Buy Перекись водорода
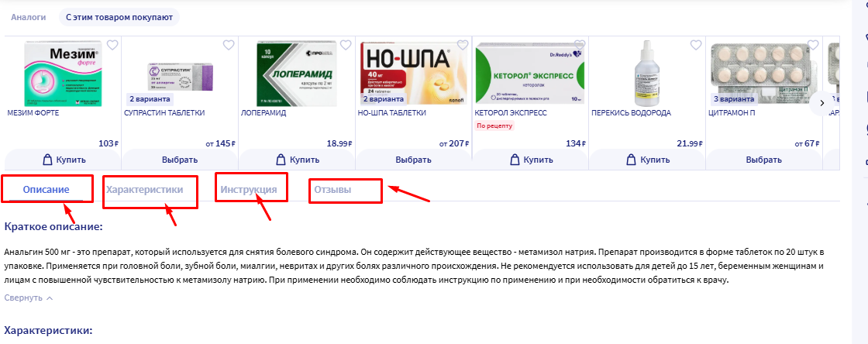868x344 pixels. pyautogui.click(x=647, y=160)
